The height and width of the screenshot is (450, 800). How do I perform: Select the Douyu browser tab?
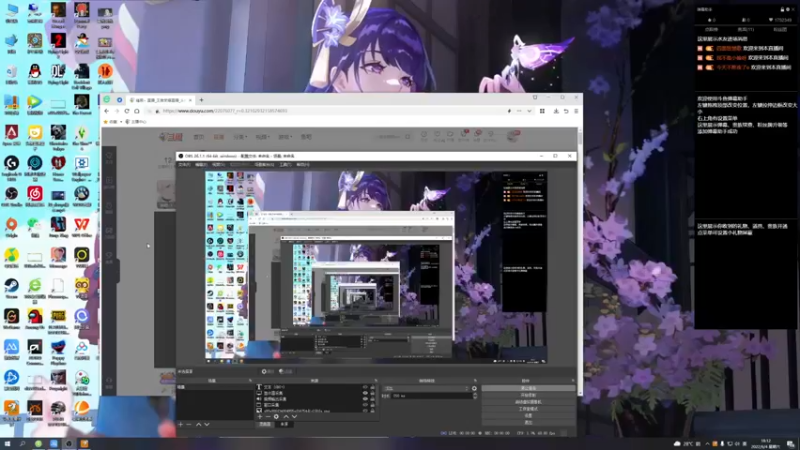(160, 100)
